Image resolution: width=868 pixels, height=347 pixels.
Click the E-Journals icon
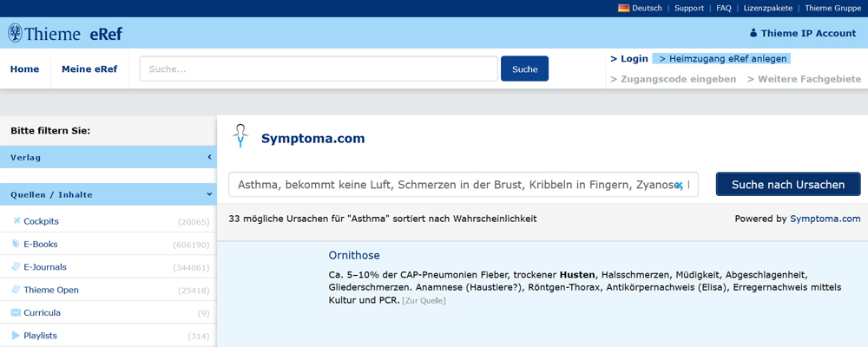16,266
